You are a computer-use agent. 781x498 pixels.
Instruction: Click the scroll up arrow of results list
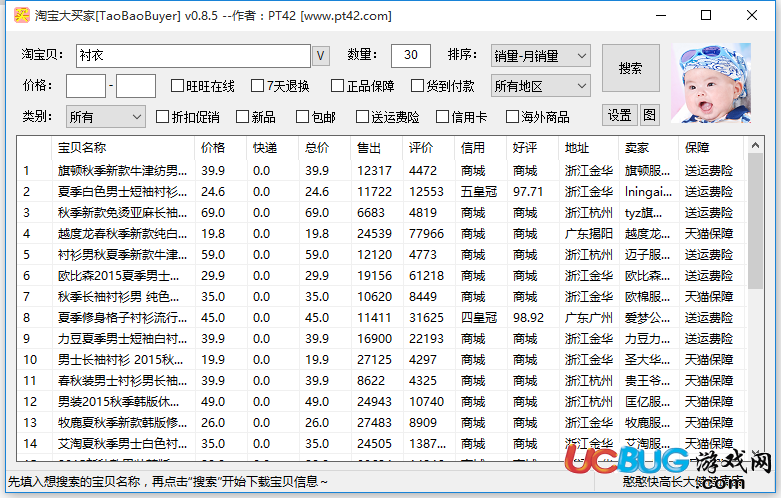tap(755, 145)
